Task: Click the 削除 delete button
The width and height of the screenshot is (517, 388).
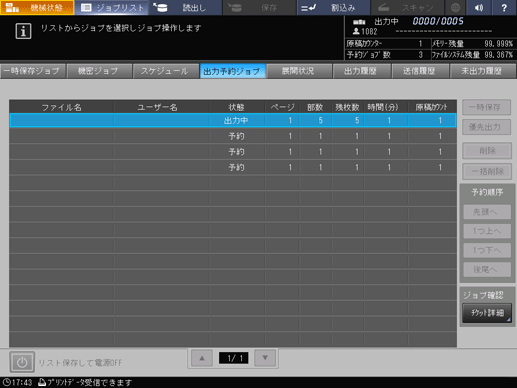Action: click(x=487, y=151)
